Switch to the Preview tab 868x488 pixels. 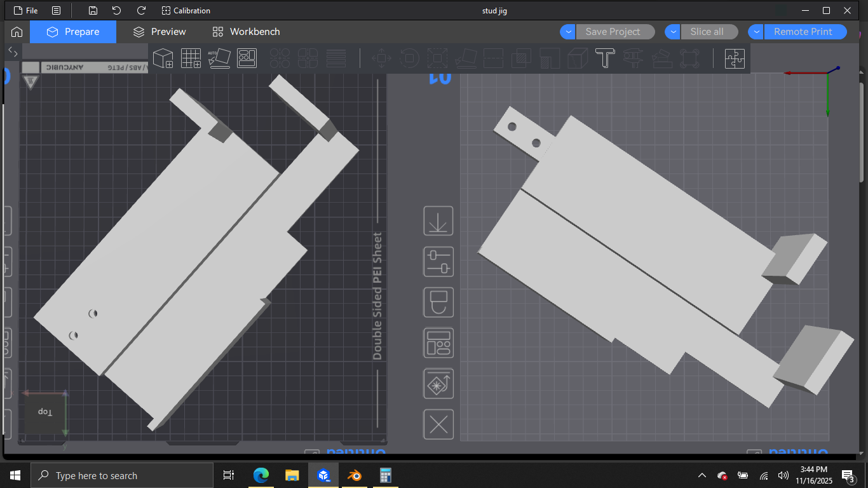click(x=159, y=32)
